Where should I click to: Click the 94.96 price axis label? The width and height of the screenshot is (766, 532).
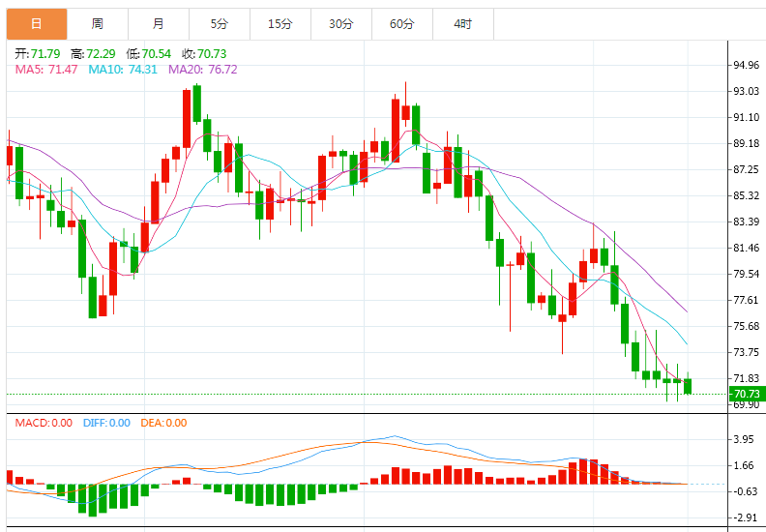click(x=747, y=65)
